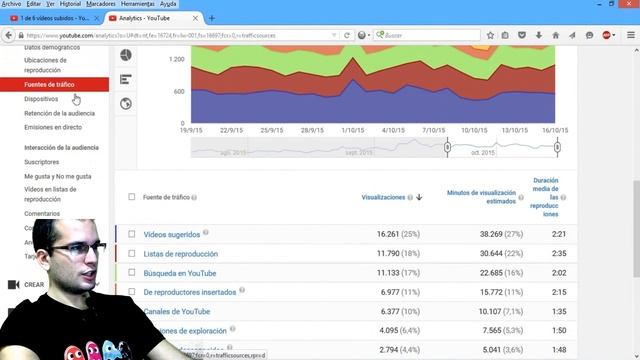
Task: Click the right date range slider handle
Action: (557, 147)
